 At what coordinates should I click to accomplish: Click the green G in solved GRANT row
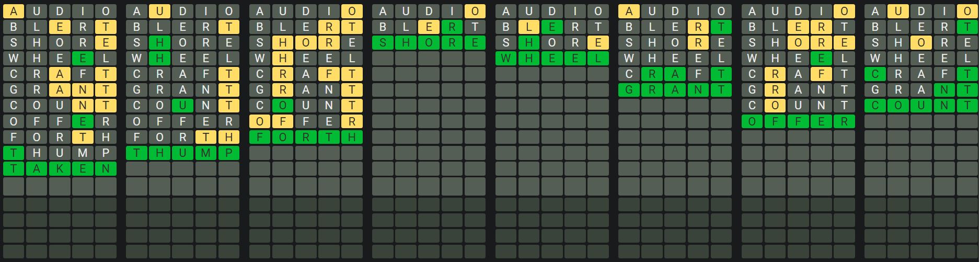tap(629, 90)
